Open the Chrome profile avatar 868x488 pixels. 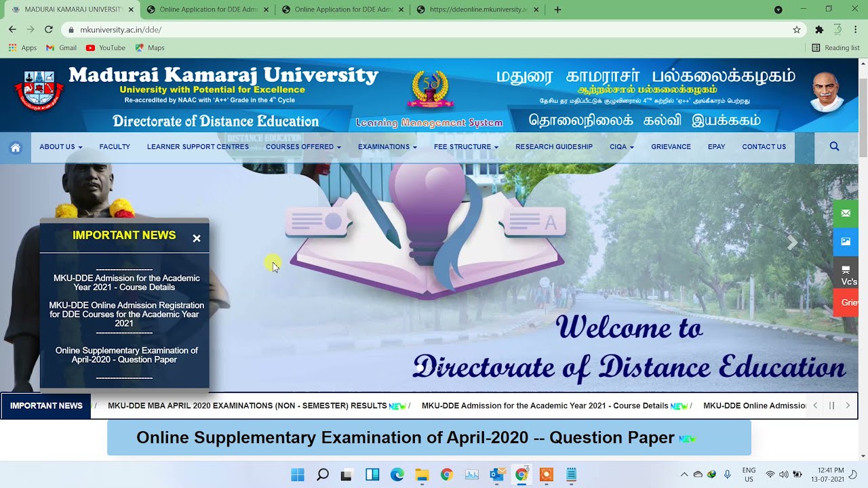click(837, 30)
